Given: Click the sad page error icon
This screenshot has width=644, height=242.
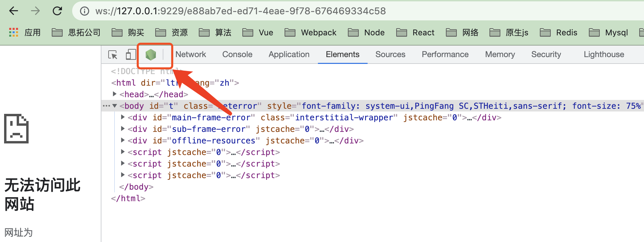Looking at the screenshot, I should (x=16, y=128).
